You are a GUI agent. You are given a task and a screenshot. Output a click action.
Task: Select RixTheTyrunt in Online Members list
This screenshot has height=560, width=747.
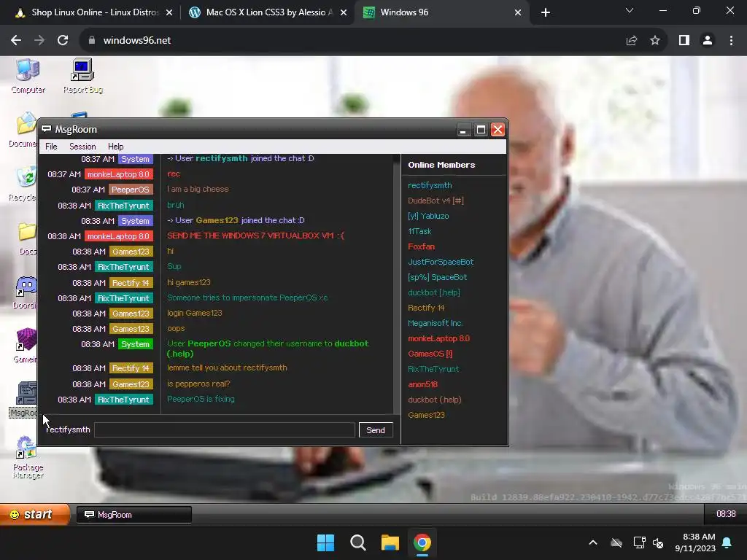(x=433, y=368)
